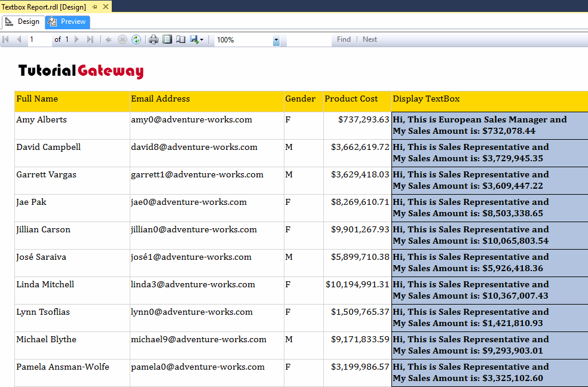588x387 pixels.
Task: Select the Jillian Carson name cell
Action: tap(72, 235)
